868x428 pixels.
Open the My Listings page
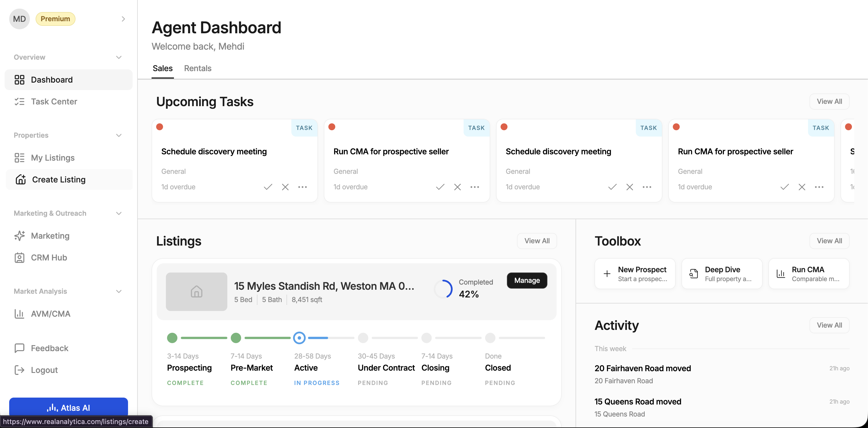pyautogui.click(x=53, y=157)
